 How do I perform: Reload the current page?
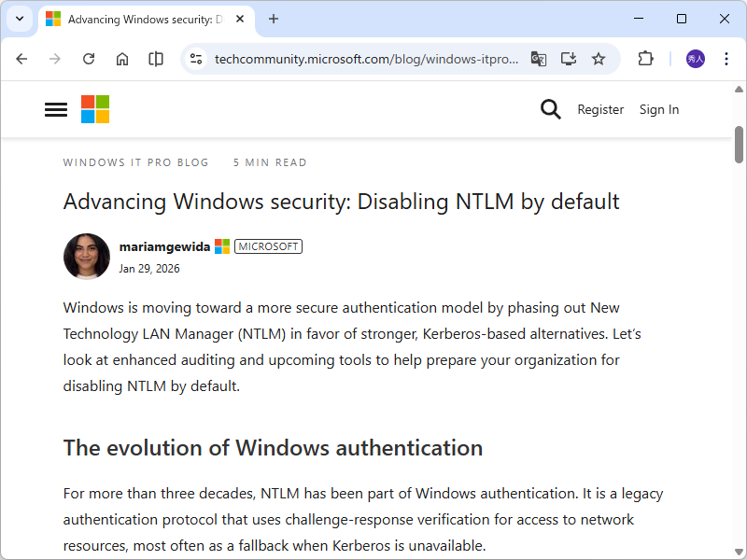tap(89, 59)
